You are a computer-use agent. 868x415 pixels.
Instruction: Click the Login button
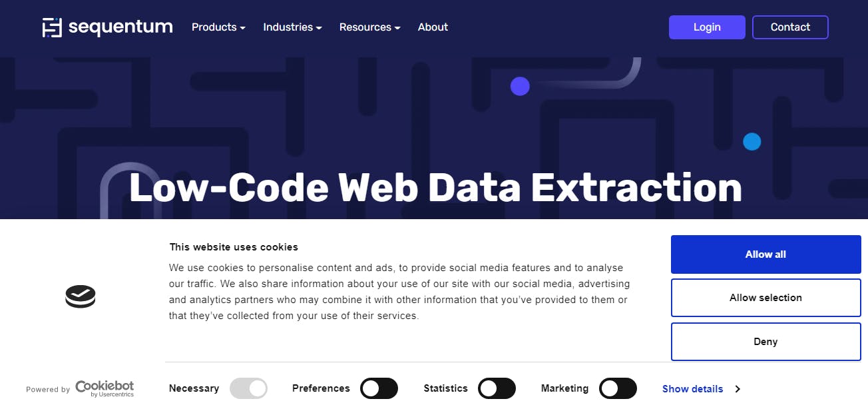[707, 27]
